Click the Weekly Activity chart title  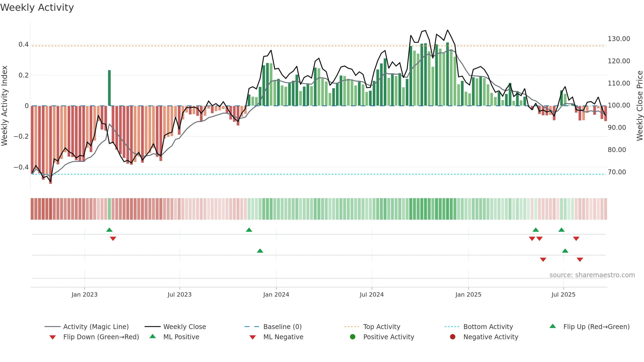click(37, 8)
